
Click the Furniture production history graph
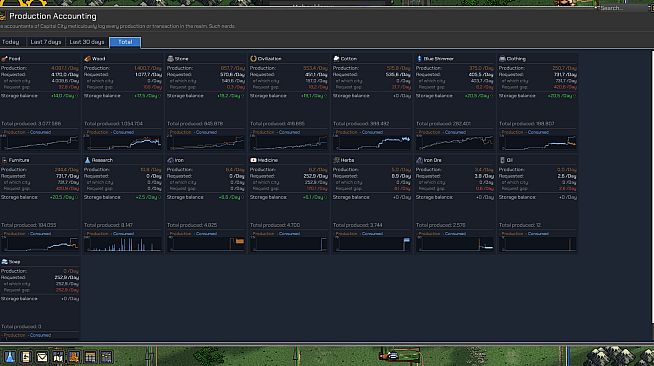click(40, 244)
